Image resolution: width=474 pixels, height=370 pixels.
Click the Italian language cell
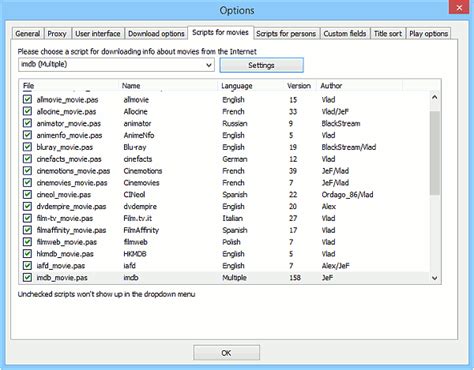pyautogui.click(x=232, y=218)
